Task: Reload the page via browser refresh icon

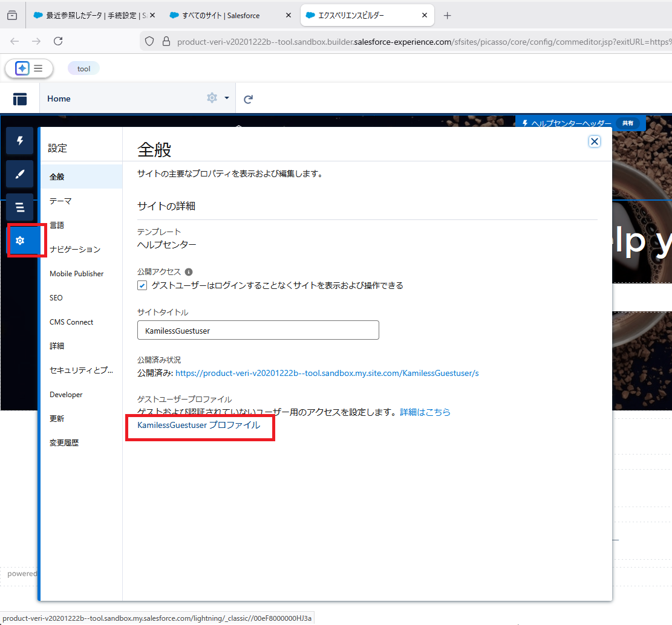Action: 58,42
